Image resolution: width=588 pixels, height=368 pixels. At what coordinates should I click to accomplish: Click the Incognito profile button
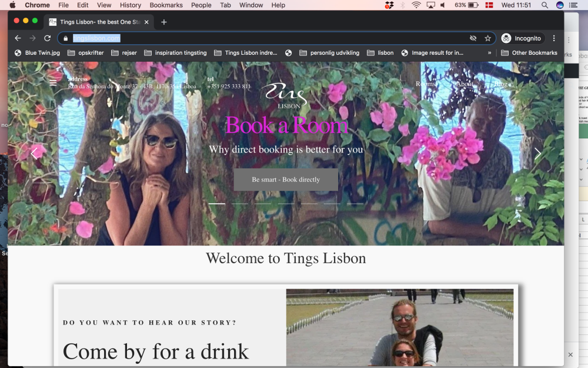(x=521, y=38)
